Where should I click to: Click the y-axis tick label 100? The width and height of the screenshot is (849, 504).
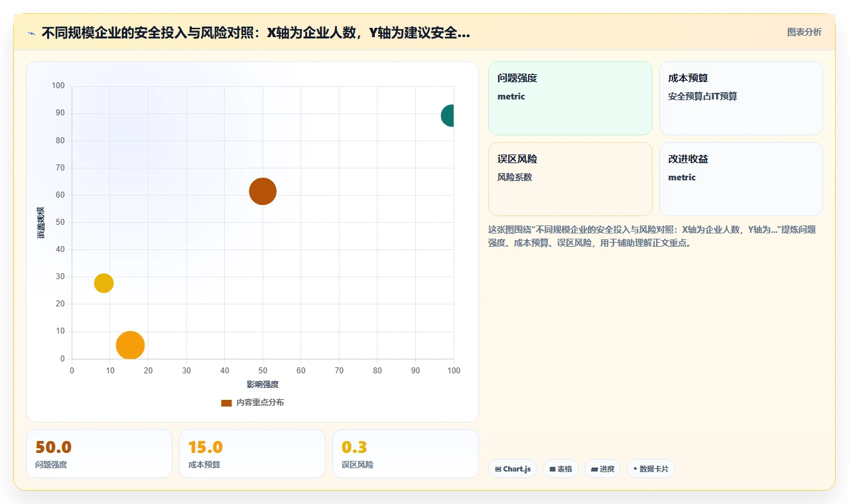coord(58,86)
